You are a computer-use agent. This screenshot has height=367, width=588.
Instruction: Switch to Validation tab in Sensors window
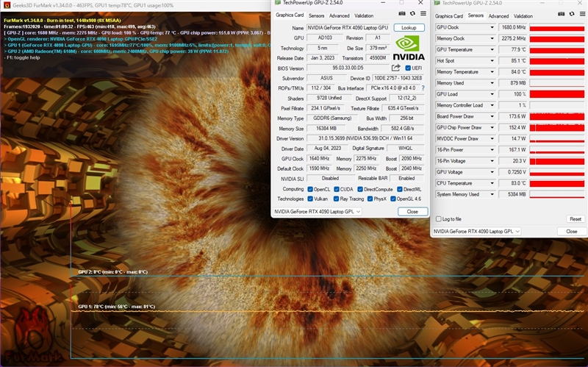point(523,16)
